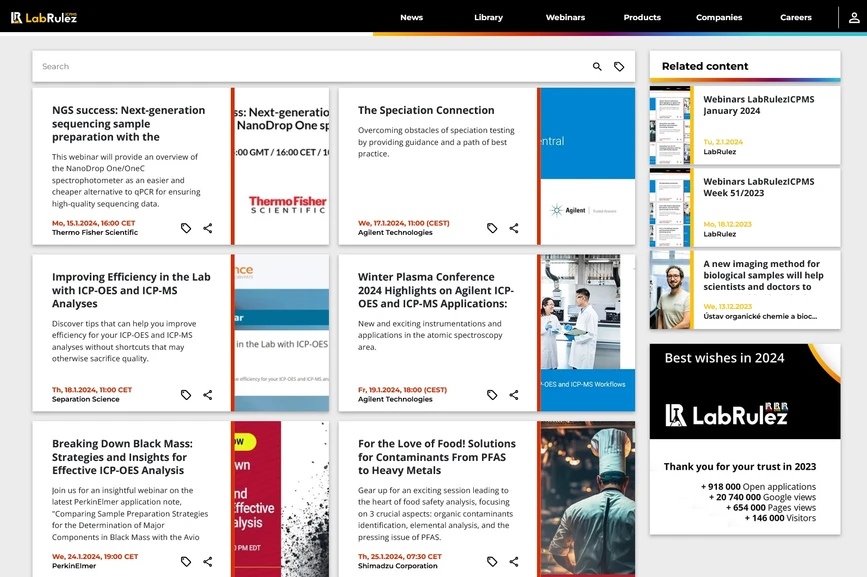Click the Related content heading
Viewport: 867px width, 577px height.
tap(705, 66)
